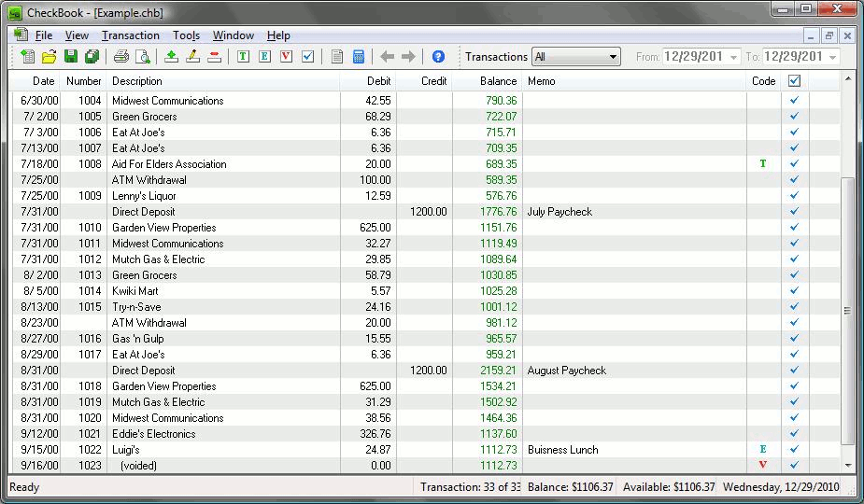The image size is (864, 504).
Task: Sort by the Description column header
Action: (223, 81)
